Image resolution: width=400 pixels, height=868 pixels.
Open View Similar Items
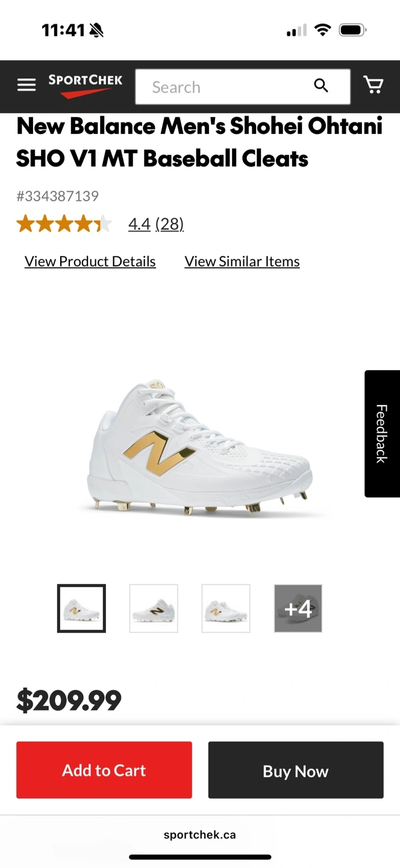242,262
